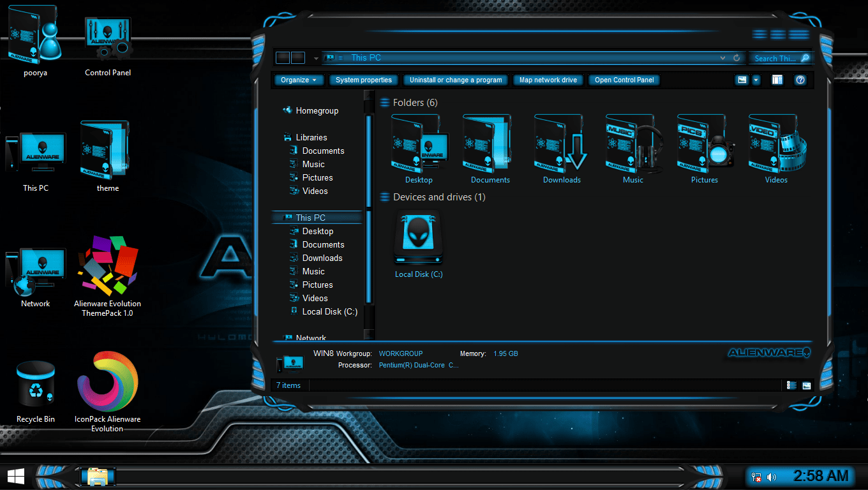The image size is (868, 490).
Task: Click the 7 items status text
Action: pos(288,385)
